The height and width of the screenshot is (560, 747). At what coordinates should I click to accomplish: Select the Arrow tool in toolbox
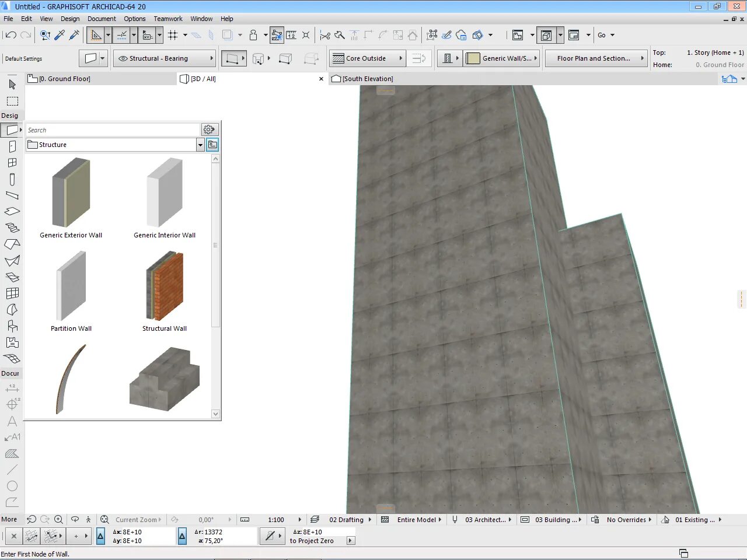pyautogui.click(x=12, y=85)
